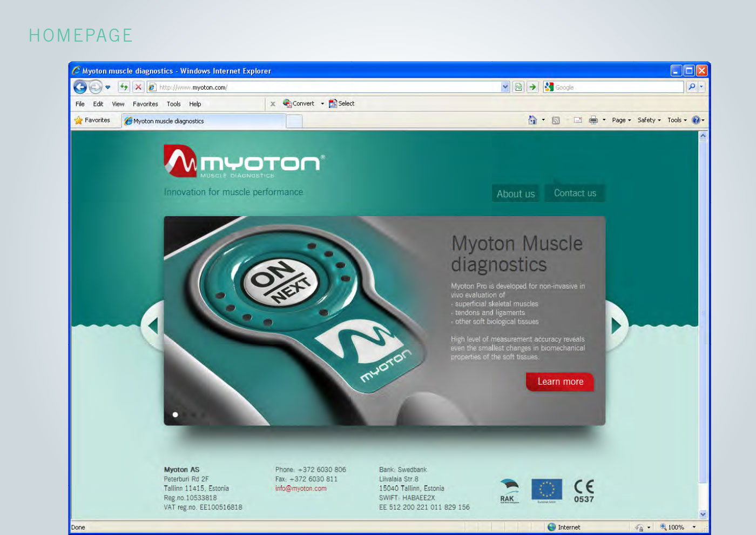Open the Help menu
Image resolution: width=756 pixels, height=535 pixels.
[195, 104]
